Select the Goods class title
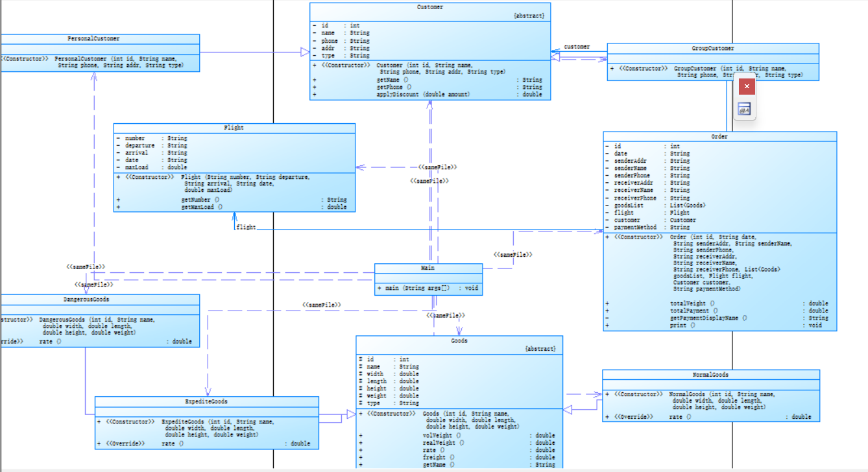The height and width of the screenshot is (472, 868). coord(459,340)
